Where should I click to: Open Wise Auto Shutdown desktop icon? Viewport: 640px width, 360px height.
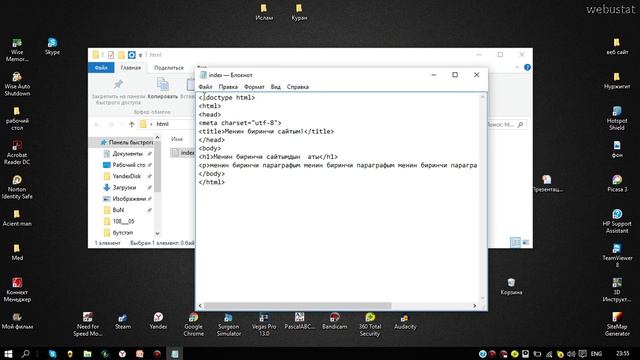(17, 84)
